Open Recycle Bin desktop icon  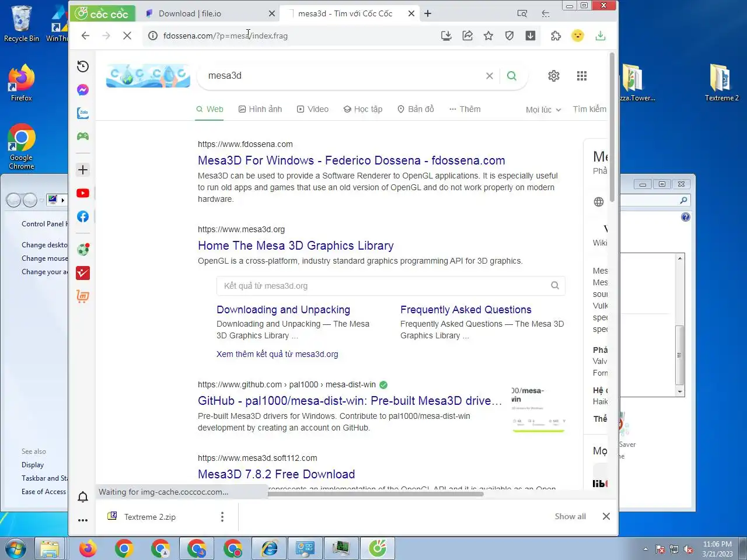pyautogui.click(x=21, y=23)
